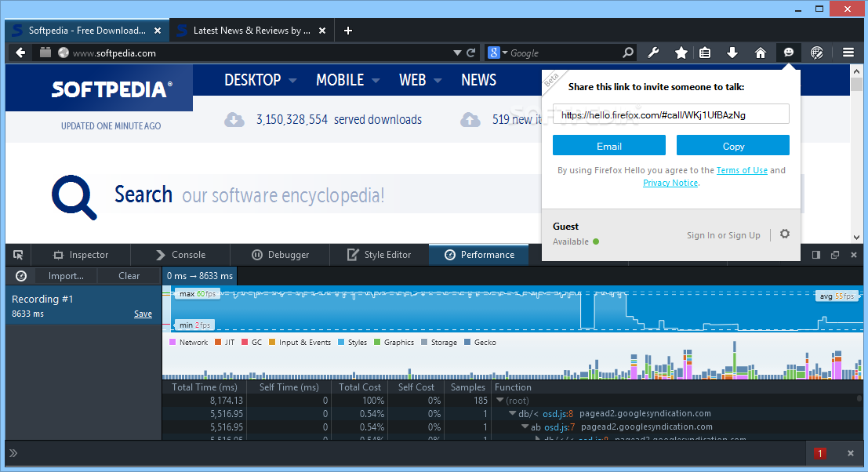Click the page vertical scrollbar down arrow

pyautogui.click(x=856, y=237)
